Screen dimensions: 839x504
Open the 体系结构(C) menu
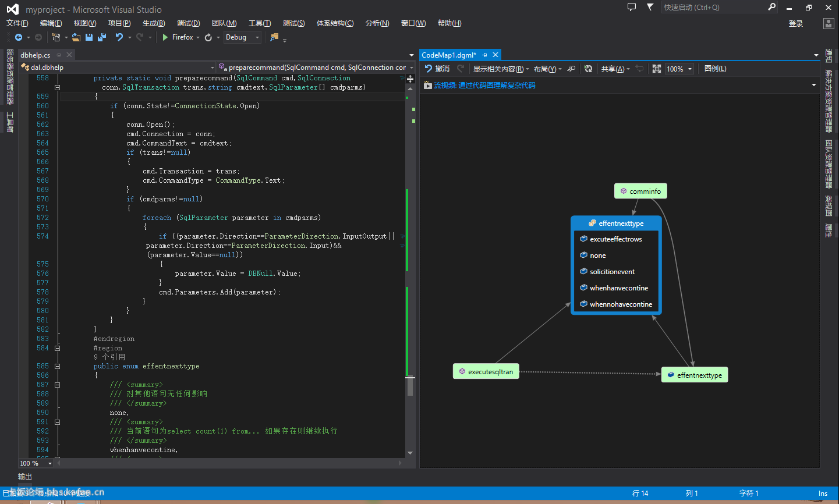point(335,23)
